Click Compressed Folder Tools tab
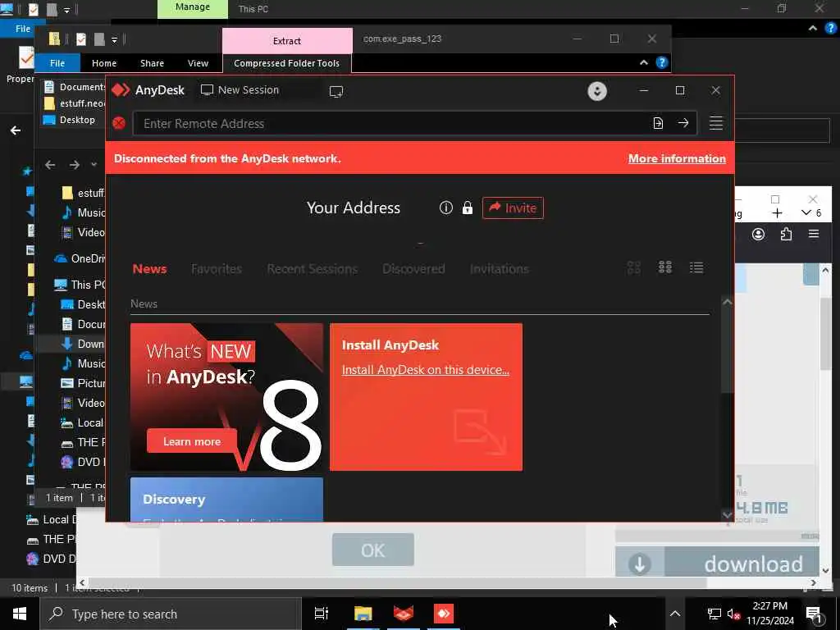Screen dimensions: 840x630 pos(286,63)
